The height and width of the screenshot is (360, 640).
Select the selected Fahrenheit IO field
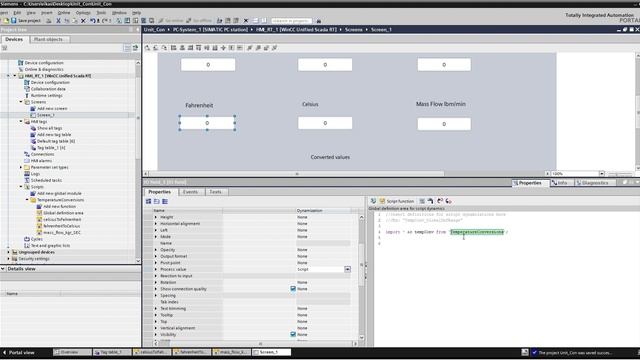click(207, 123)
